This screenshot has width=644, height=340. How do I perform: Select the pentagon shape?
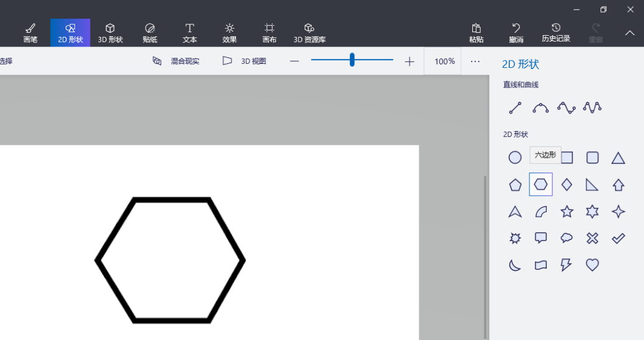tap(515, 185)
